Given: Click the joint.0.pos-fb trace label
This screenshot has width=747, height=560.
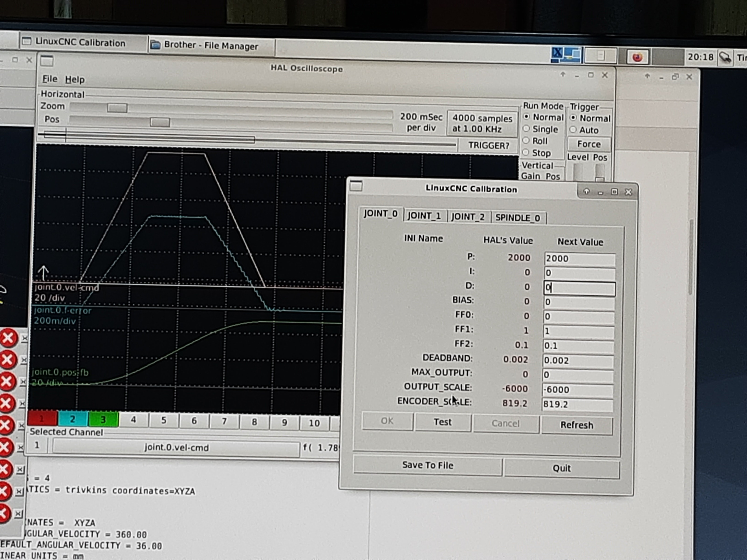Looking at the screenshot, I should point(60,373).
